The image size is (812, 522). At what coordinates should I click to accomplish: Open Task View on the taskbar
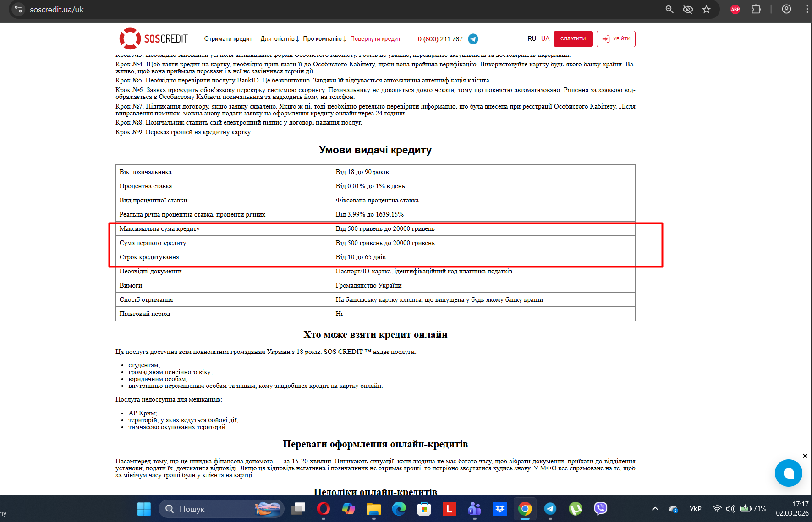pos(299,509)
